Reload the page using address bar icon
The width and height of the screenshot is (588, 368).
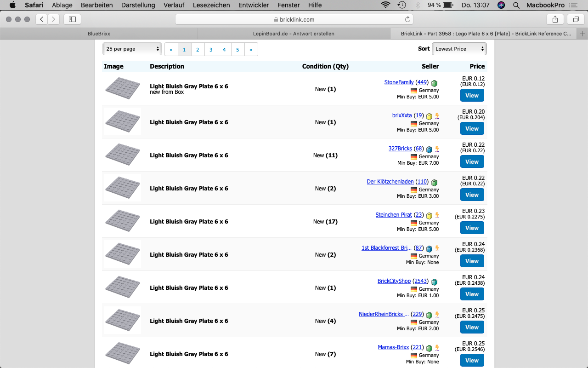click(407, 19)
